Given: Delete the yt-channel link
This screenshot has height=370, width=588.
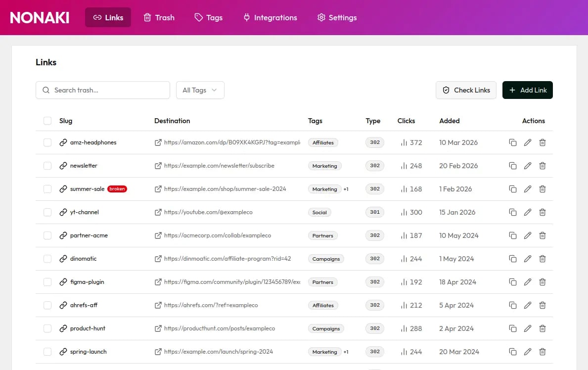Looking at the screenshot, I should point(542,212).
